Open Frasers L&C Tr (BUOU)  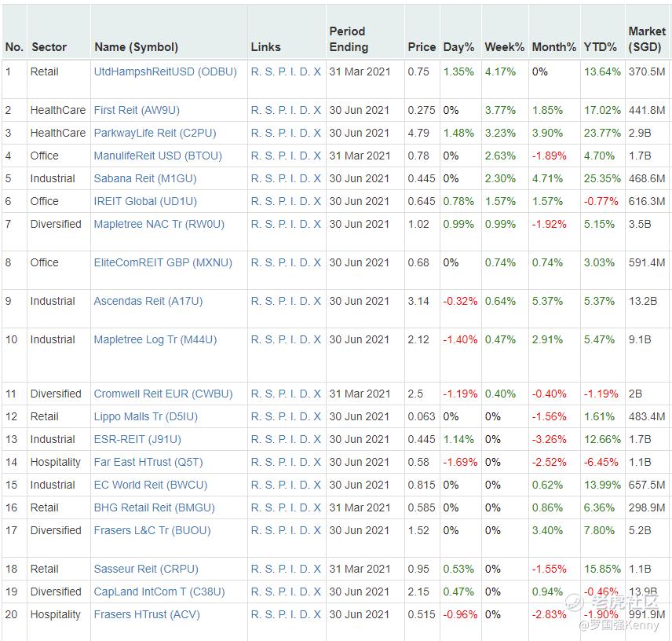152,530
